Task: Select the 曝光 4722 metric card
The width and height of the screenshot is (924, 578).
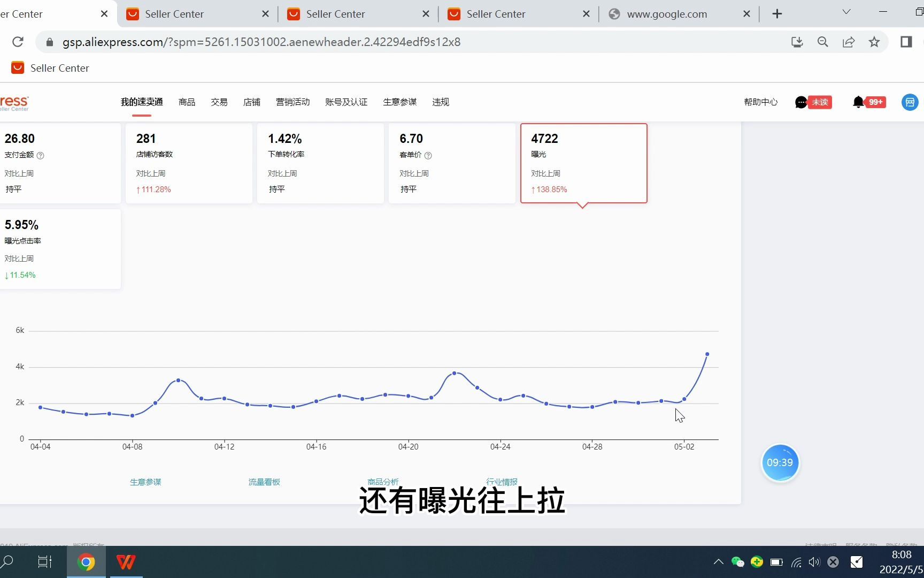Action: 584,163
